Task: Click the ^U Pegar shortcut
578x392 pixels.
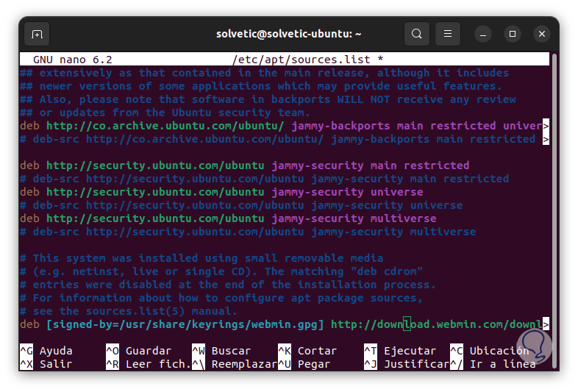Action: (304, 364)
